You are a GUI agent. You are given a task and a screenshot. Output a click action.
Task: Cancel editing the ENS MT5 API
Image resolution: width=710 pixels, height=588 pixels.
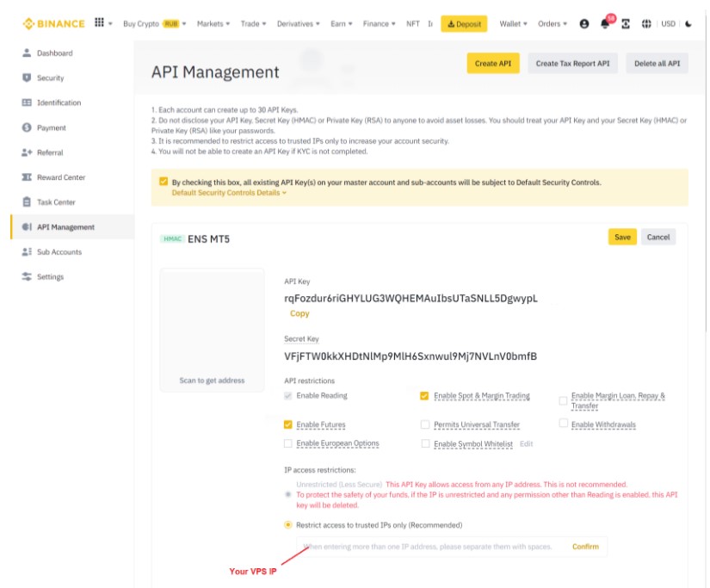[x=658, y=237]
